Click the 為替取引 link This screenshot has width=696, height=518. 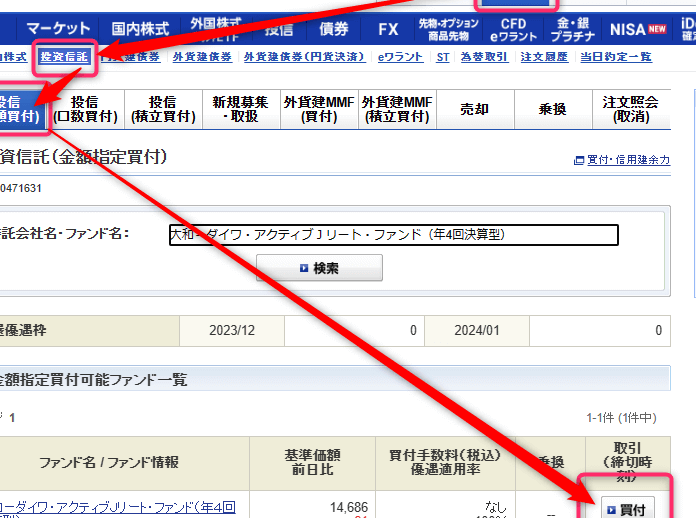coord(484,57)
